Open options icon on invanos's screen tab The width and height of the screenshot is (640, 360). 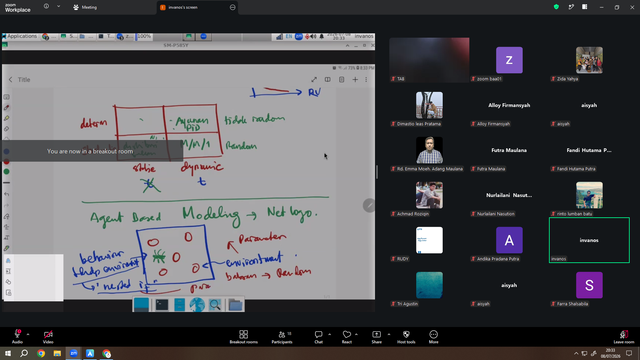[233, 7]
